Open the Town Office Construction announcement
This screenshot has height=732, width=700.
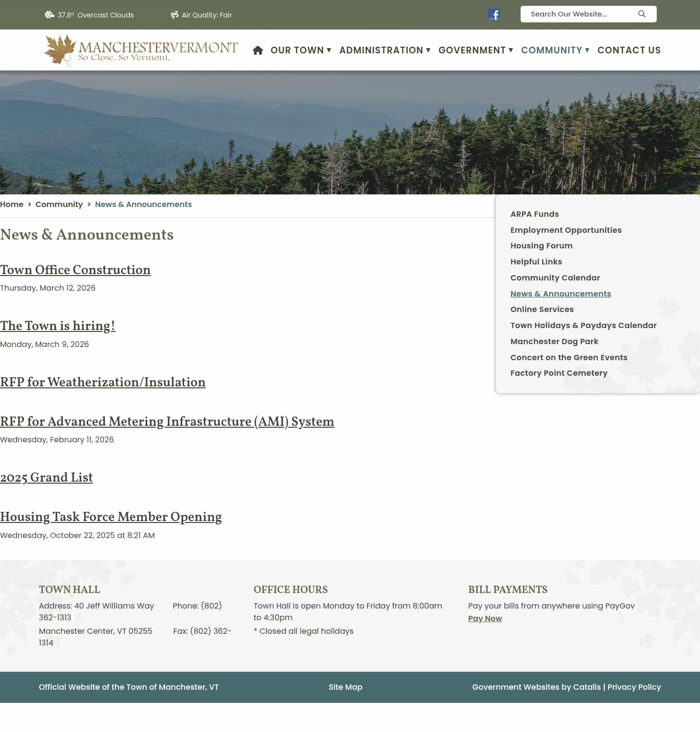coord(75,271)
